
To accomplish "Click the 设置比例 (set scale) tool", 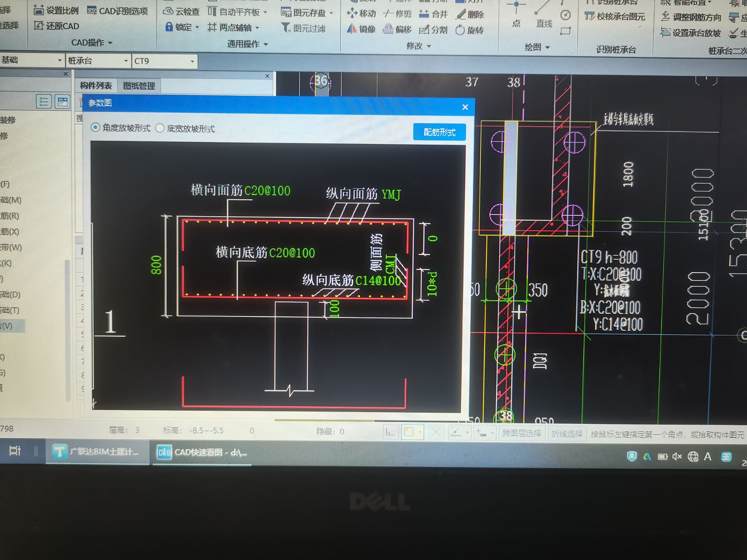I will (56, 10).
